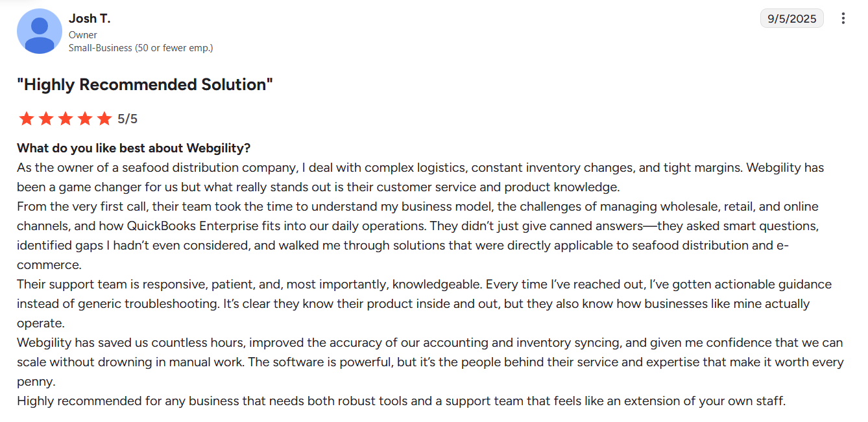The width and height of the screenshot is (868, 422).
Task: Click the Small-Business company size label
Action: click(141, 47)
